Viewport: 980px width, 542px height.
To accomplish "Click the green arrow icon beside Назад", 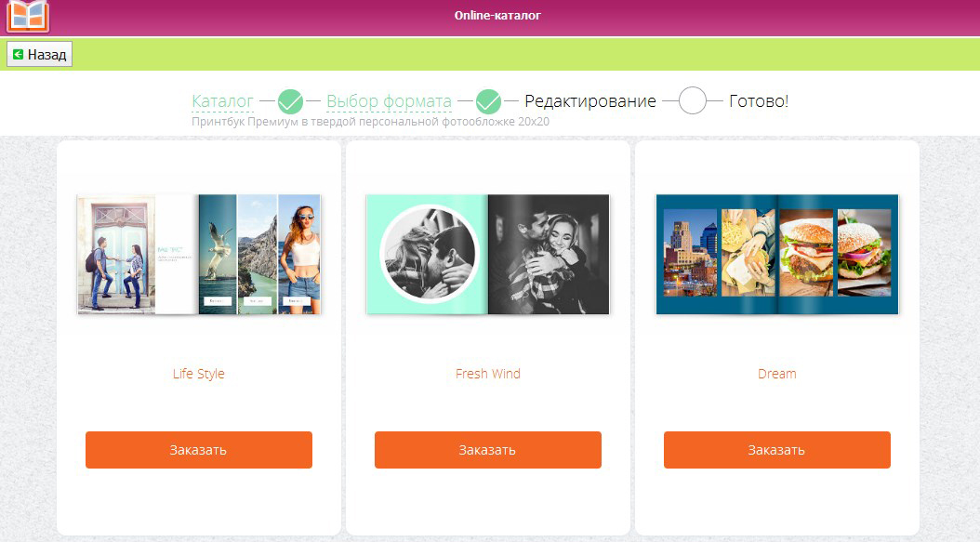I will (18, 55).
